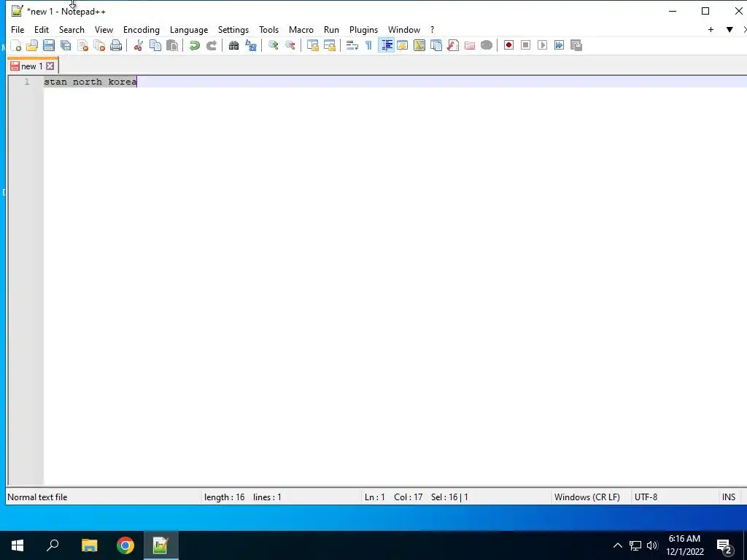Open the Document List panel icon
Viewport: 747px width, 560px height.
point(436,45)
